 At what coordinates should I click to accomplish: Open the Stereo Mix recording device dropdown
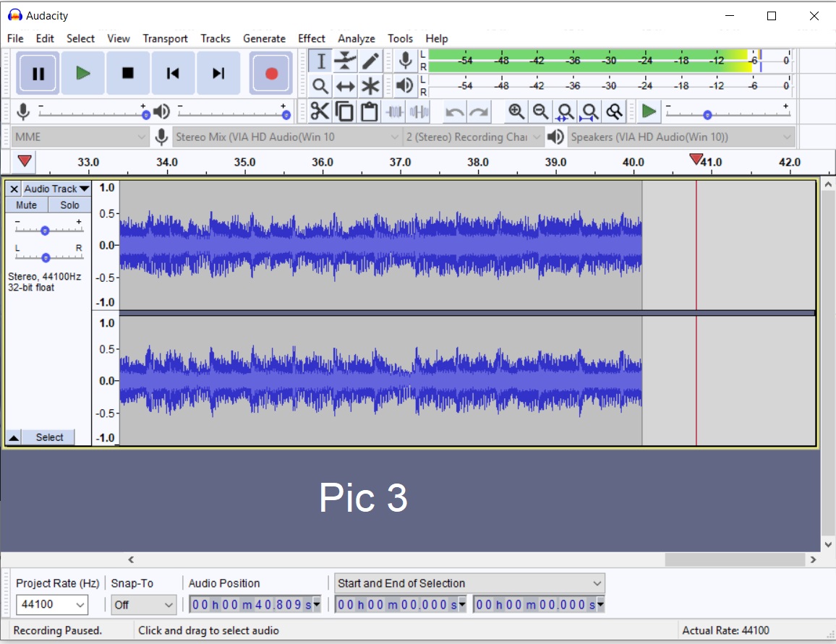286,137
